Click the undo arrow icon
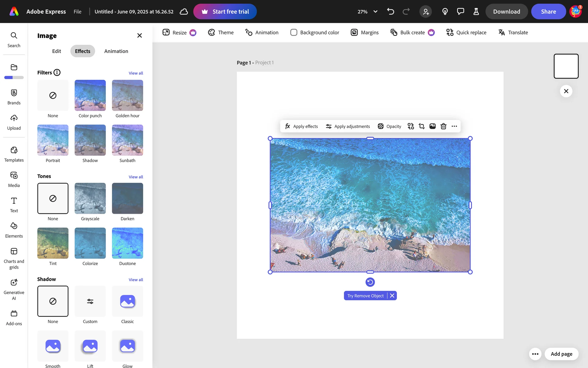588x368 pixels. point(390,12)
